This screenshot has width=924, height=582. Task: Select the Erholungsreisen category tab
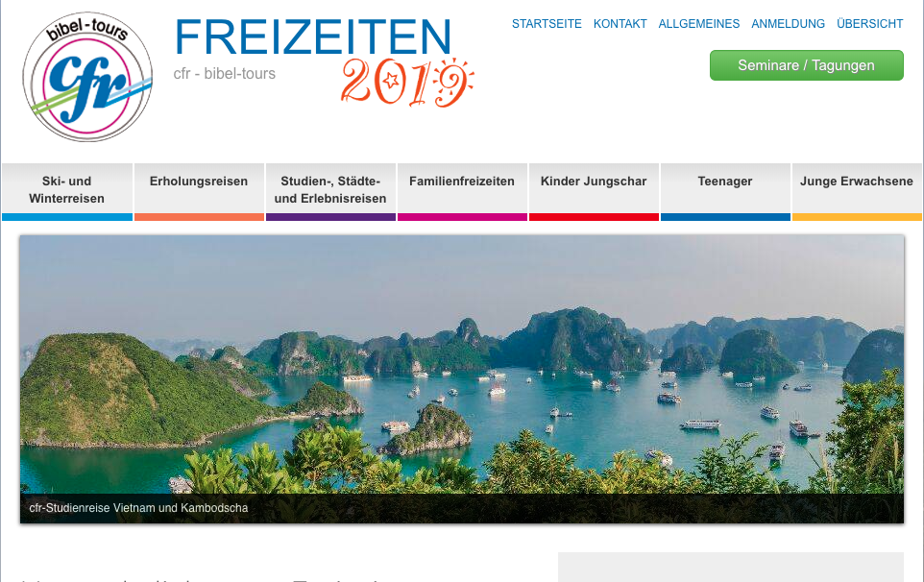tap(199, 191)
